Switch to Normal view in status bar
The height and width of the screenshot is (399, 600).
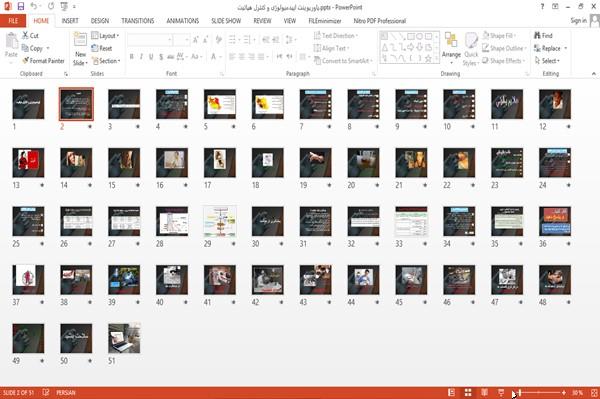(x=452, y=392)
